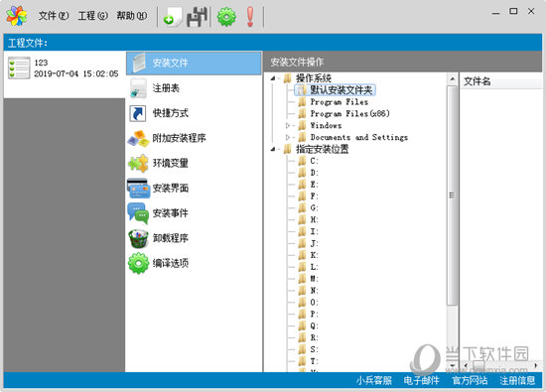
Task: Collapse the 指定安装位置 tree node
Action: [x=273, y=149]
